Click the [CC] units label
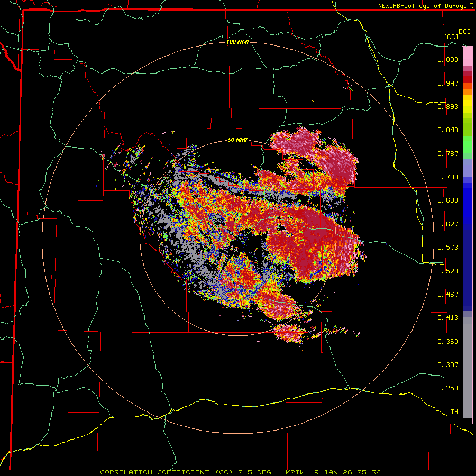The width and height of the screenshot is (476, 476). (452, 36)
